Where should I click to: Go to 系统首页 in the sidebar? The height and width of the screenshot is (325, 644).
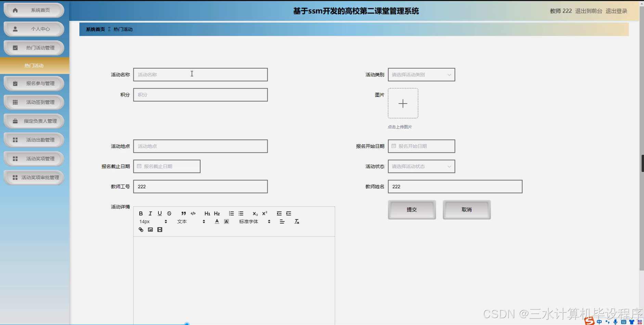(33, 10)
